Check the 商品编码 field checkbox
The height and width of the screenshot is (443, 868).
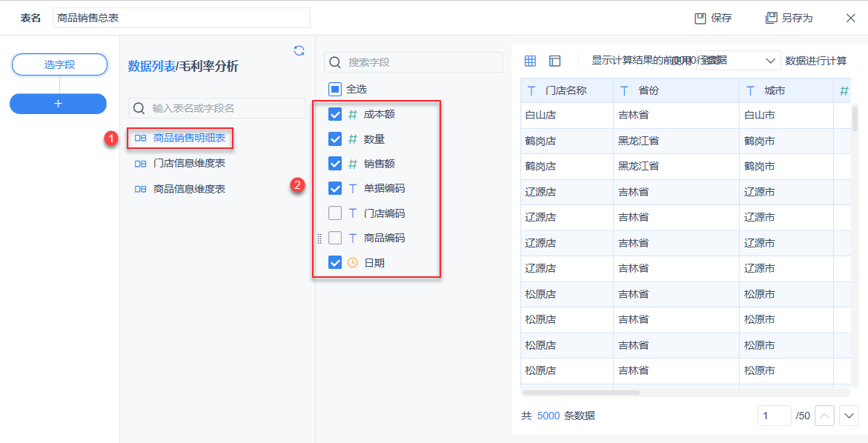[335, 238]
